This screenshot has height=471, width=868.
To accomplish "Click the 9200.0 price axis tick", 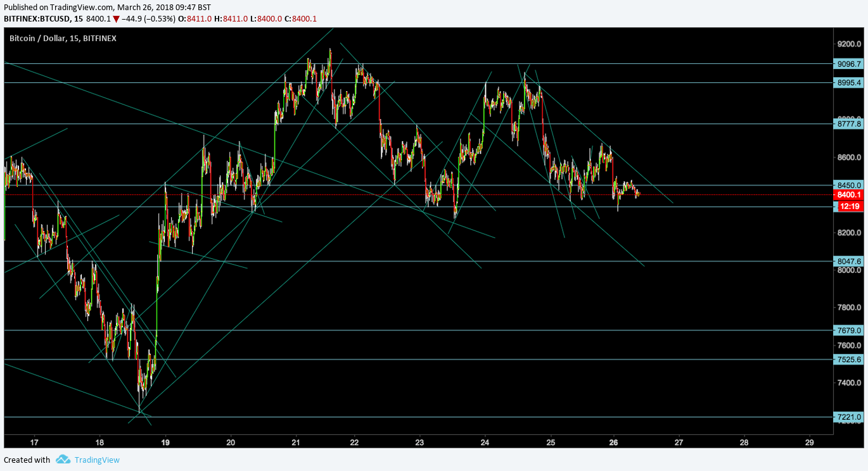I will click(x=849, y=44).
